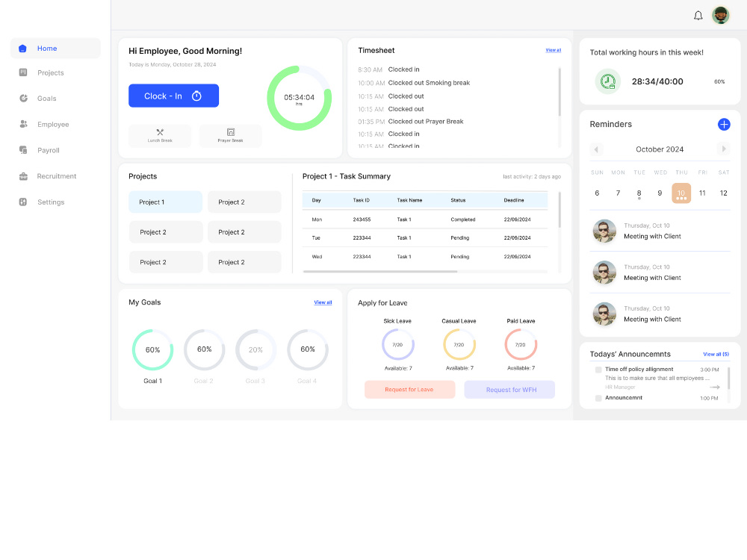747x560 pixels.
Task: Open the user profile avatar
Action: pos(721,15)
